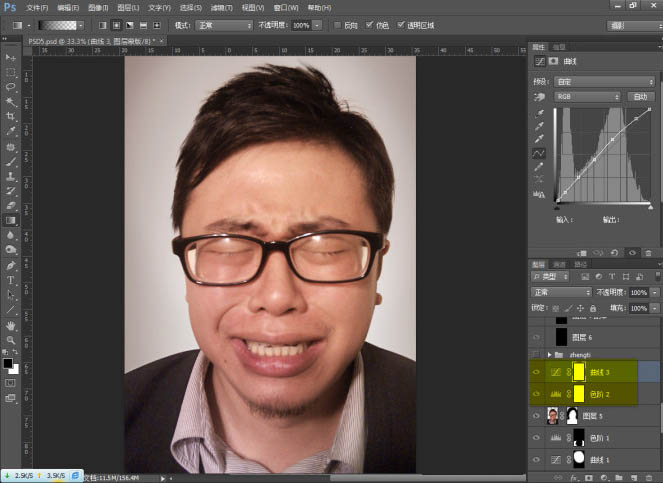Hide the 曲线 3 layer
The width and height of the screenshot is (663, 483).
point(535,372)
